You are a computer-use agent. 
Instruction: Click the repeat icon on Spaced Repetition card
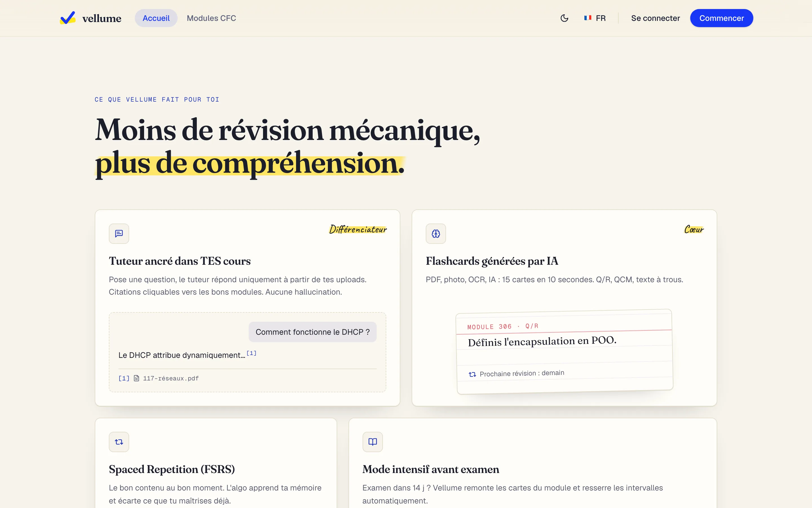click(119, 442)
